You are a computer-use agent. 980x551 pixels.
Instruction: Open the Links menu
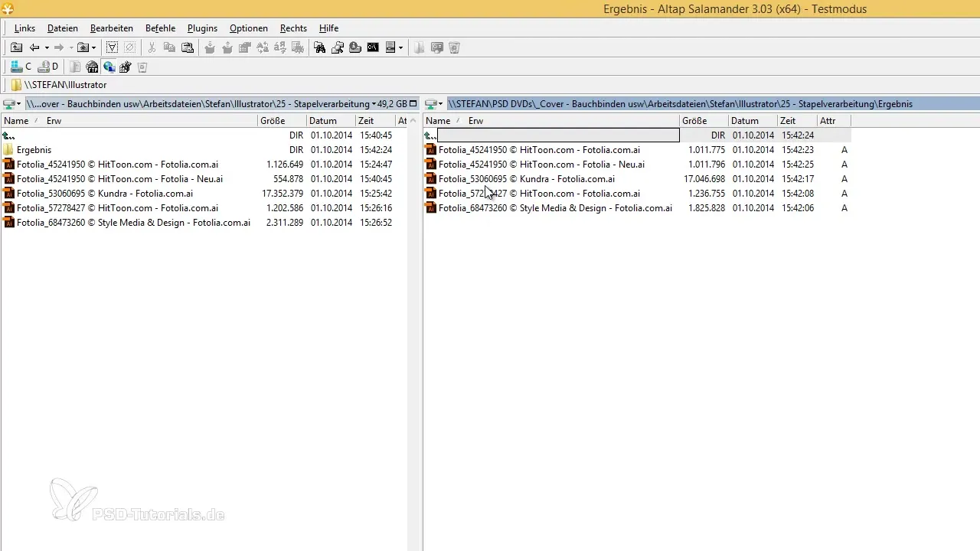tap(24, 28)
